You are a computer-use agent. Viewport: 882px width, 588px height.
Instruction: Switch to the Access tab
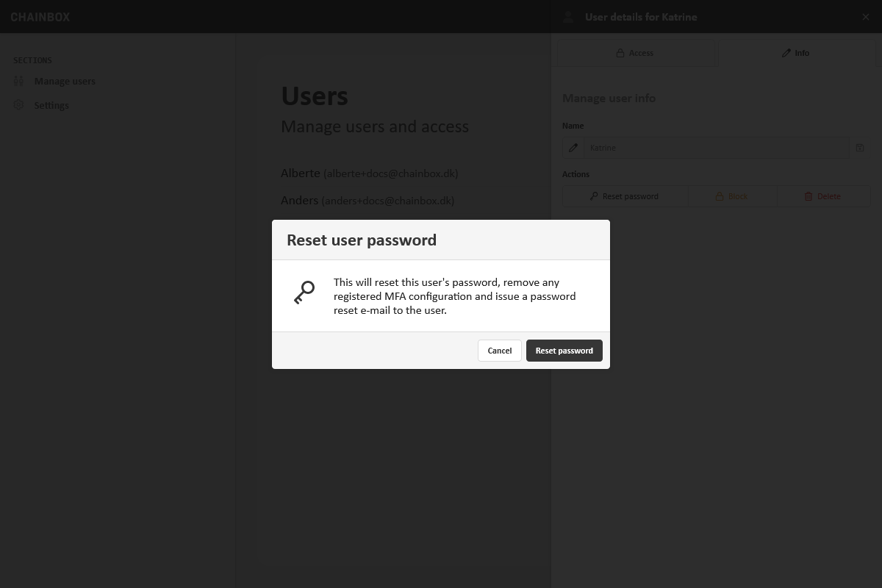tap(635, 53)
